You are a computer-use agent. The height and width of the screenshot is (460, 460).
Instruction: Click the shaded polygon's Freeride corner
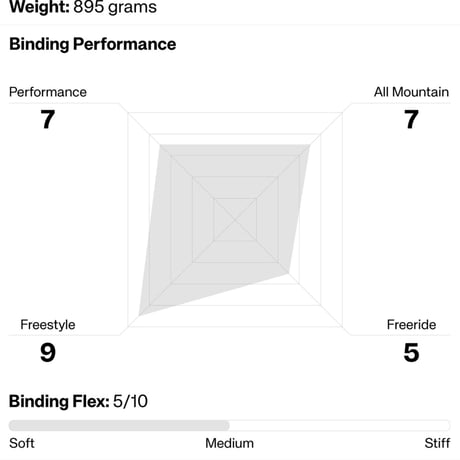(x=289, y=273)
